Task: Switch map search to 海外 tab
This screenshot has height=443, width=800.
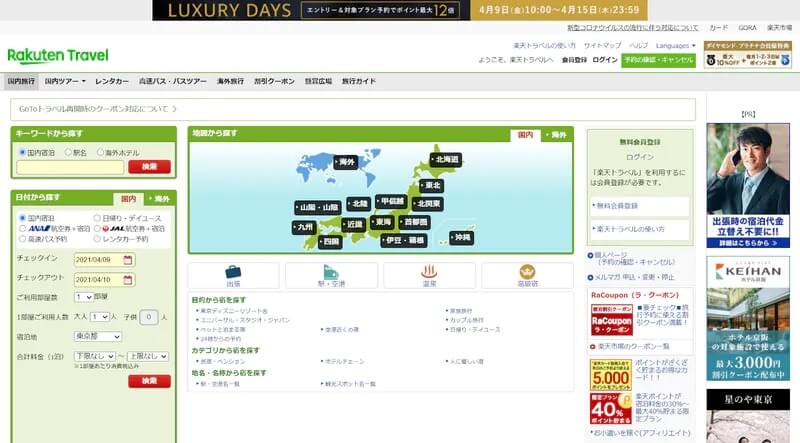Action: (x=556, y=135)
